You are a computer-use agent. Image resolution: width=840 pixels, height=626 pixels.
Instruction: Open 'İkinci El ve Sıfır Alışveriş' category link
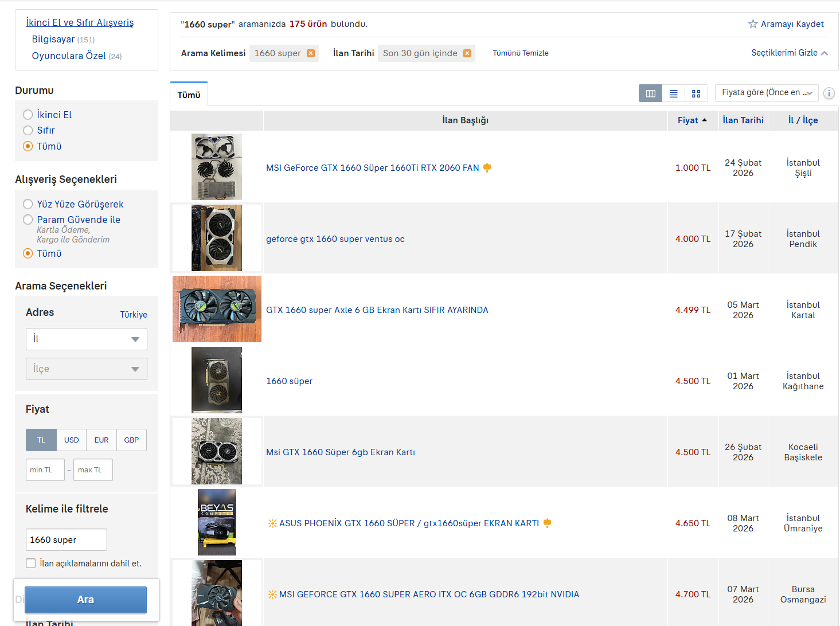coord(80,22)
